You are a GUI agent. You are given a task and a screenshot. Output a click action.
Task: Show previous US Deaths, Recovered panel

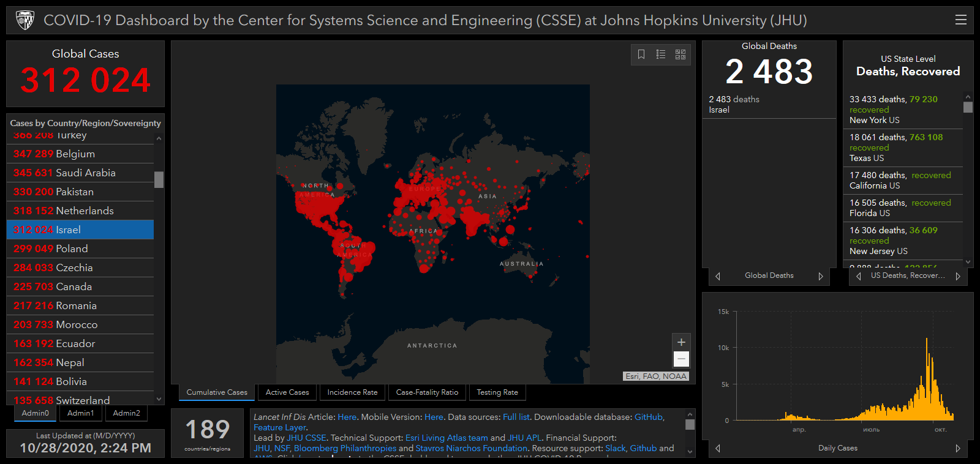[x=859, y=276]
